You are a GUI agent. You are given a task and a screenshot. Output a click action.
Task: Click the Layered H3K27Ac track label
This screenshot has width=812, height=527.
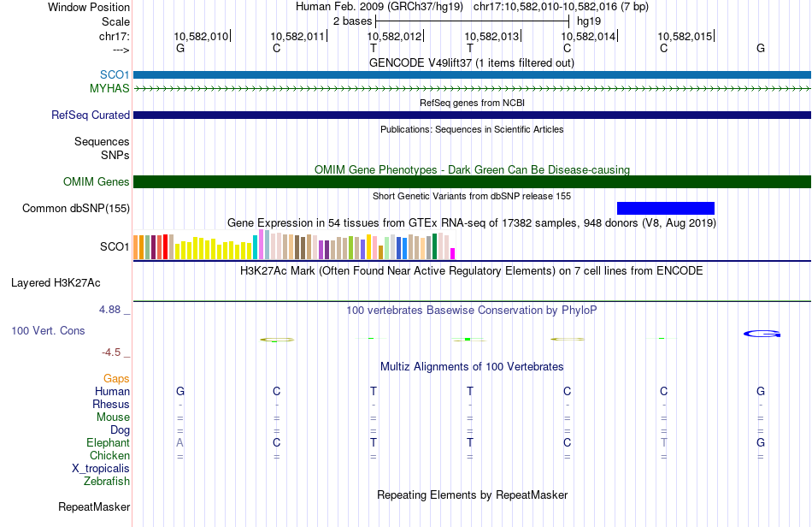pyautogui.click(x=56, y=283)
